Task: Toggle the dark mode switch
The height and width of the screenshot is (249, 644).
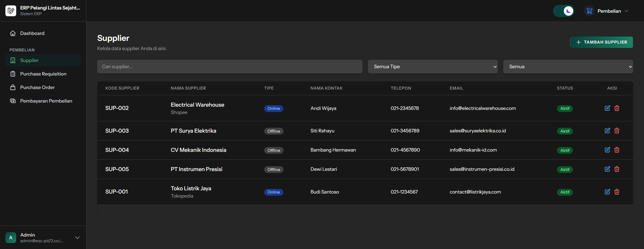Action: point(563,11)
